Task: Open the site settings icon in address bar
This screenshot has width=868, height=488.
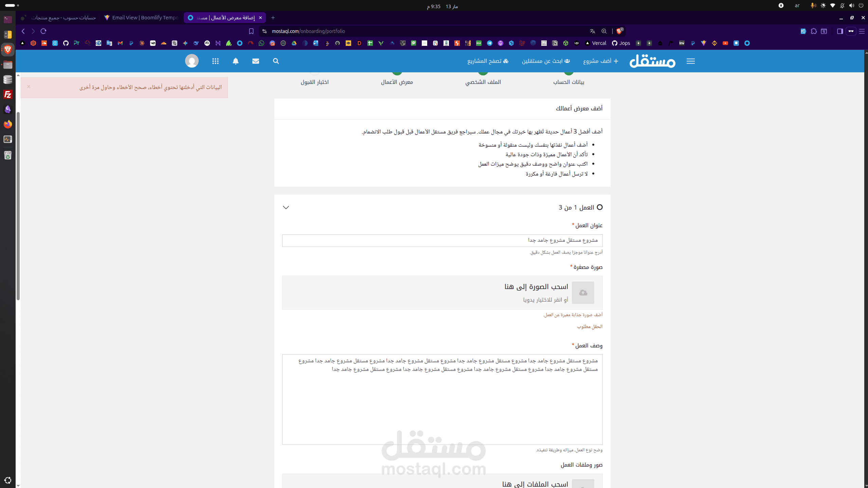Action: coord(265,31)
